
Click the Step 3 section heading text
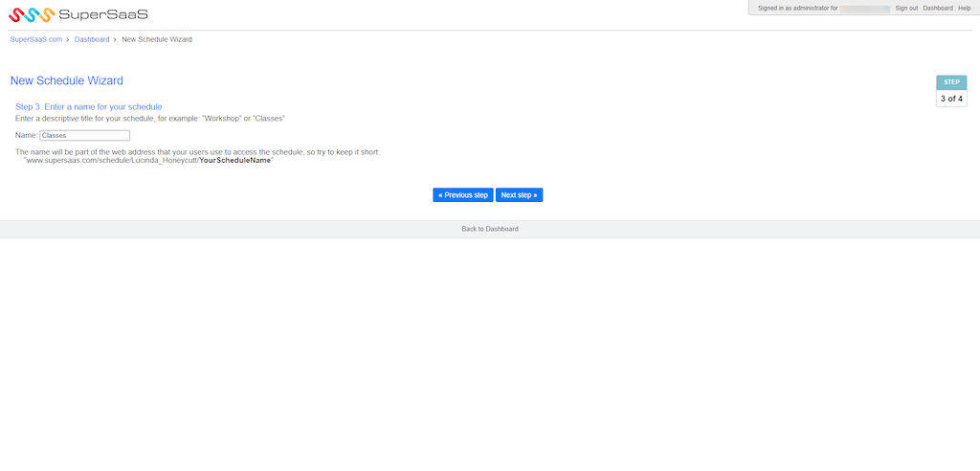pos(89,106)
